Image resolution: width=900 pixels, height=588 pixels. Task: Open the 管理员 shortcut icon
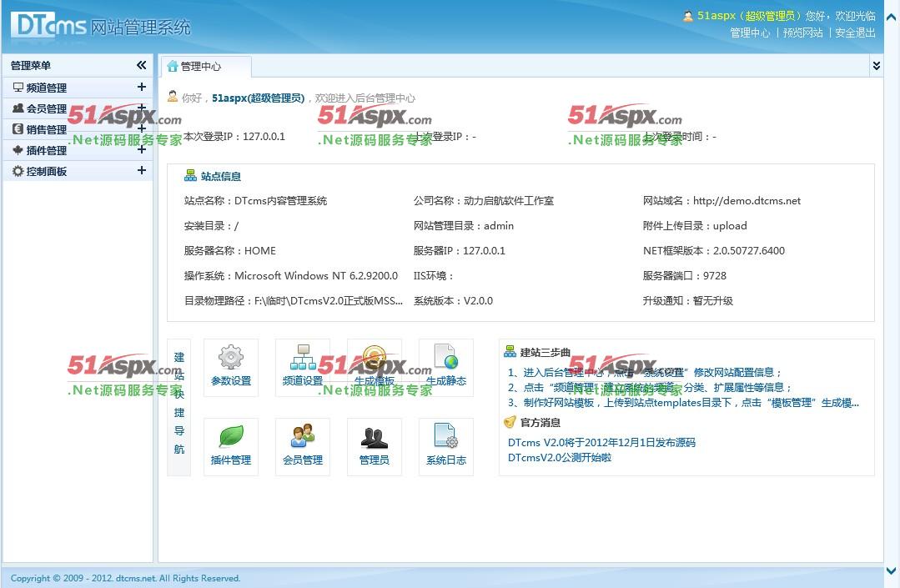[375, 446]
